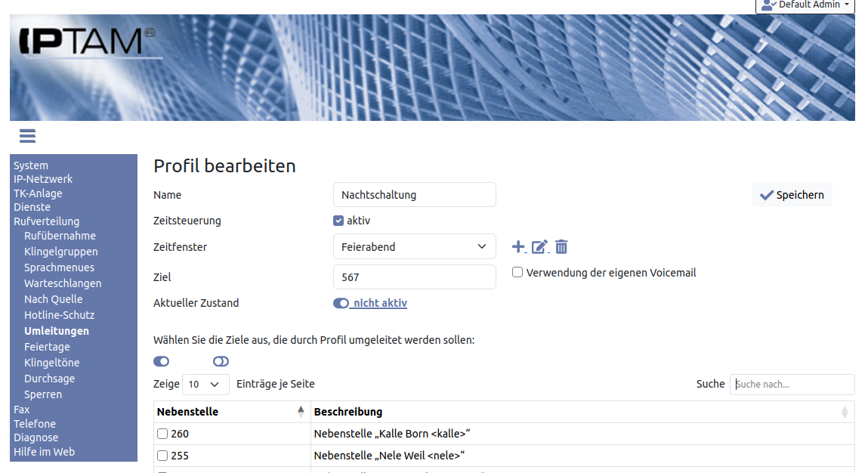The width and height of the screenshot is (868, 473).
Task: Open Hilfe im Web link
Action: 44,452
